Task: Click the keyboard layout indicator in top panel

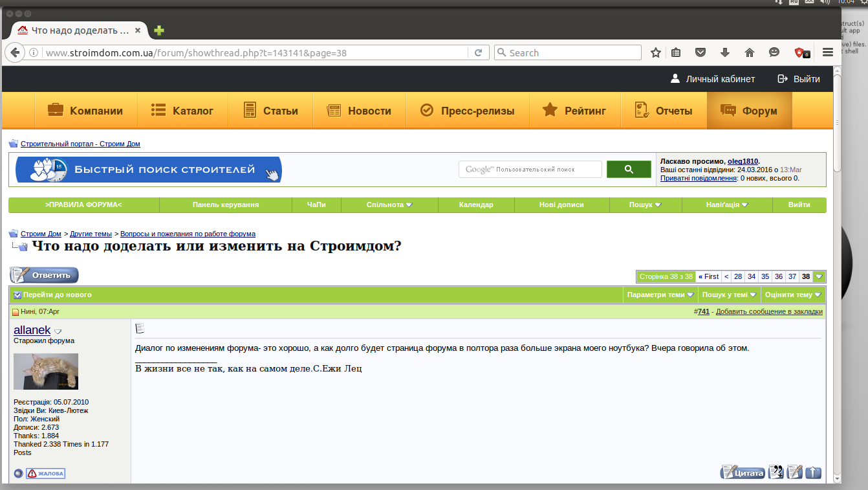Action: point(794,3)
